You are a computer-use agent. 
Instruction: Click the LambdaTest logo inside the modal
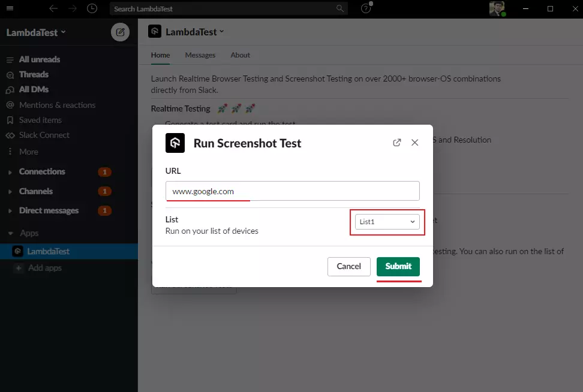pos(174,143)
